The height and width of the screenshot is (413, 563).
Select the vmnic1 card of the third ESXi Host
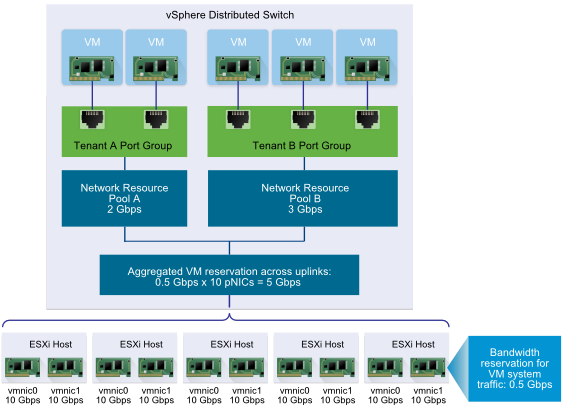coord(247,367)
